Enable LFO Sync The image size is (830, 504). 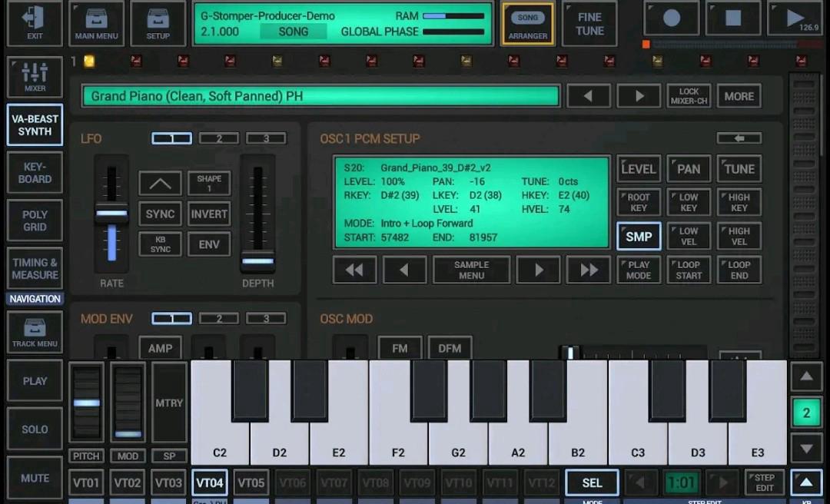[x=160, y=214]
